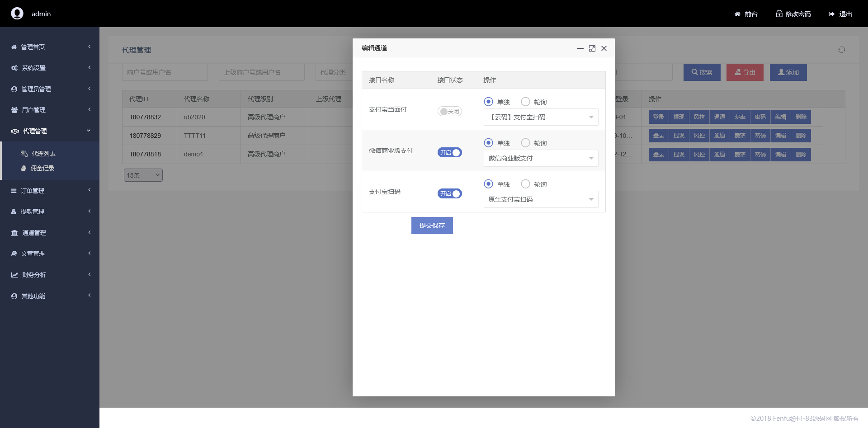Viewport: 868px width, 428px height.
Task: Select 单独 radio for 微信商业版支付
Action: [488, 143]
